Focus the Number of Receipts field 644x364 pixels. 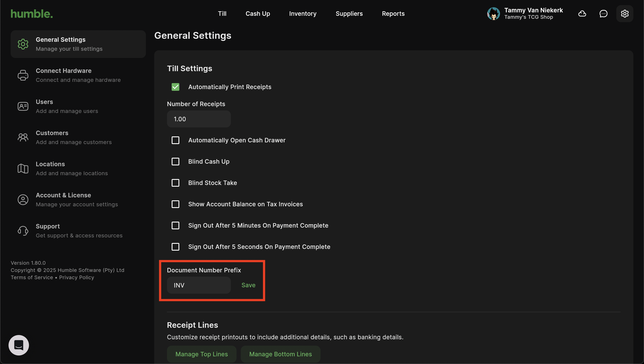199,119
